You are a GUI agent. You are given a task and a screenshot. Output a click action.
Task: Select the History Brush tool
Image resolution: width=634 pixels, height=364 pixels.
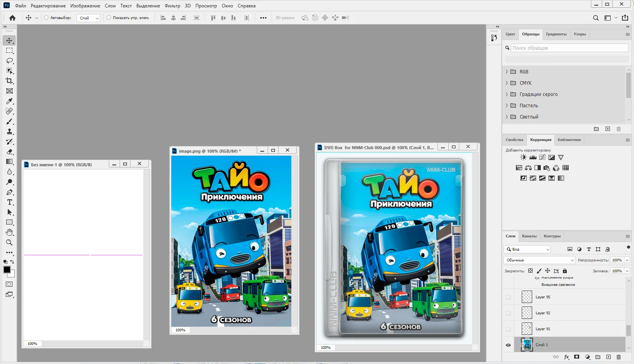coord(9,141)
